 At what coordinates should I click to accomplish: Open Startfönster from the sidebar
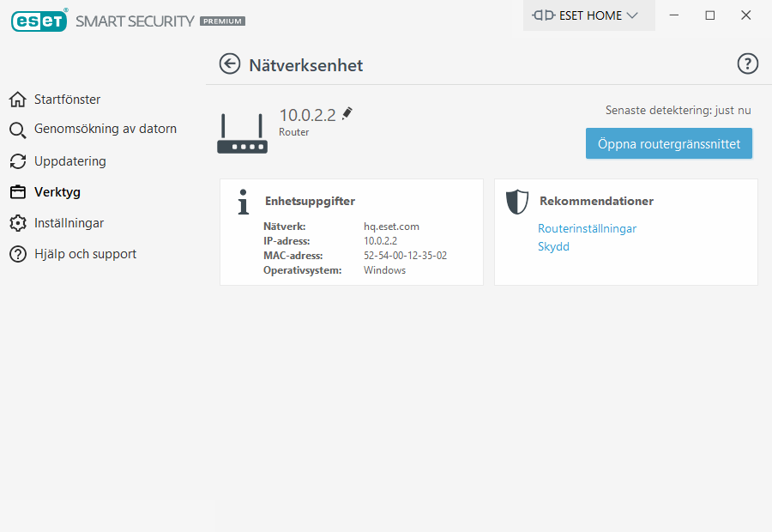(x=67, y=100)
